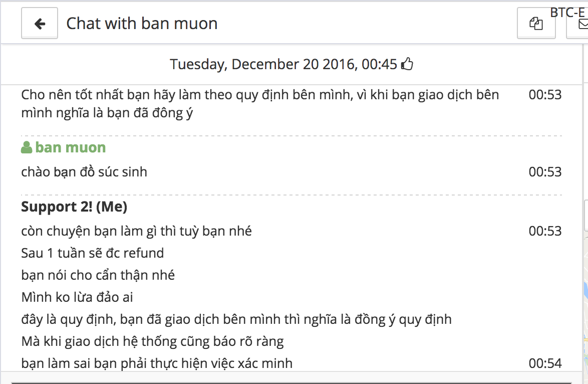Click the thumbs-up rating icon

(408, 64)
